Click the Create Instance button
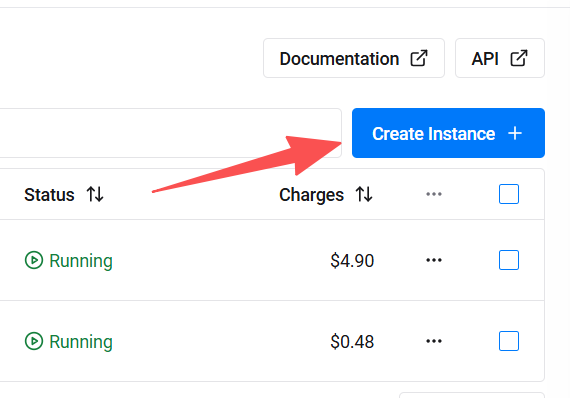Screen dimensions: 570x398 point(448,133)
